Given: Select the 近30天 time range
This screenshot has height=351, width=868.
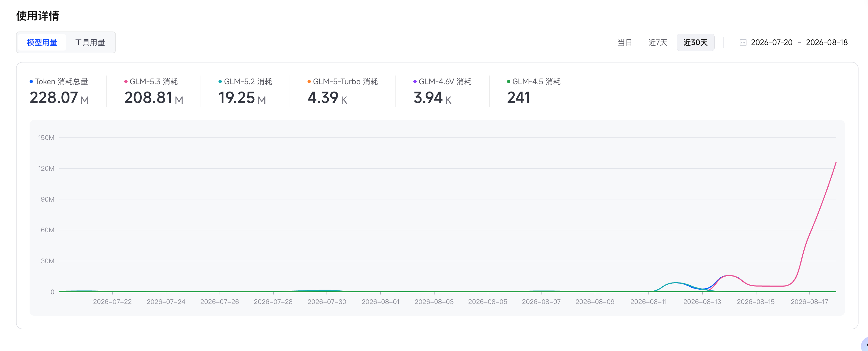Looking at the screenshot, I should click(x=695, y=42).
